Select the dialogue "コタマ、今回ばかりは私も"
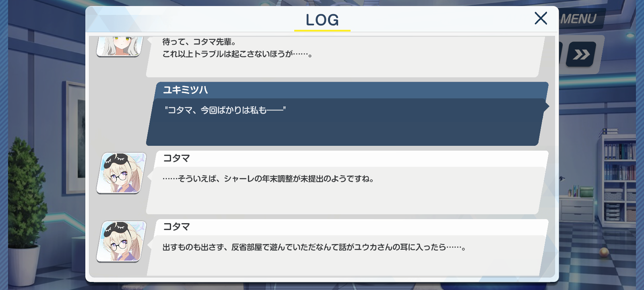Screen dimensions: 644x290 [225, 110]
